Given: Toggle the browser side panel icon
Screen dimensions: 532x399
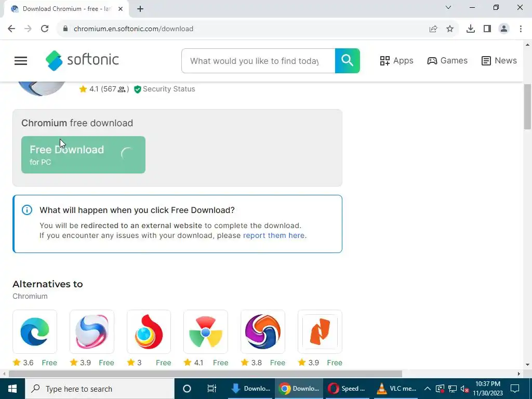Looking at the screenshot, I should (x=487, y=29).
